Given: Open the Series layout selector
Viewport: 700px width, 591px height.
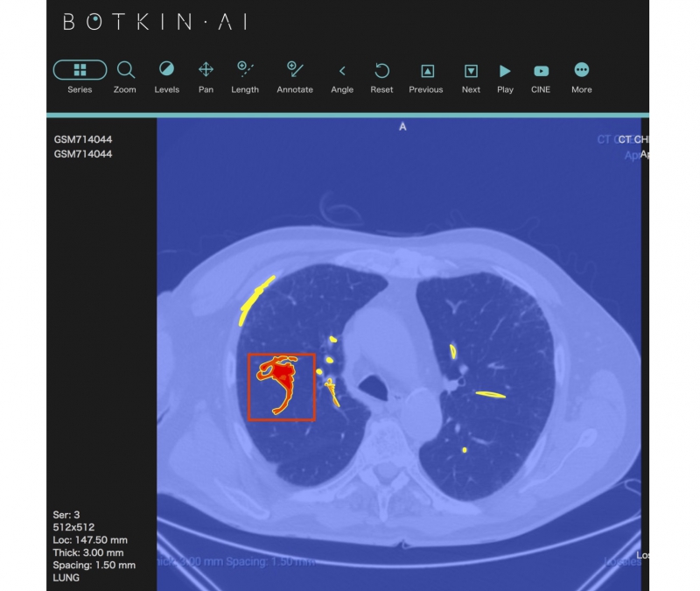Looking at the screenshot, I should [80, 70].
